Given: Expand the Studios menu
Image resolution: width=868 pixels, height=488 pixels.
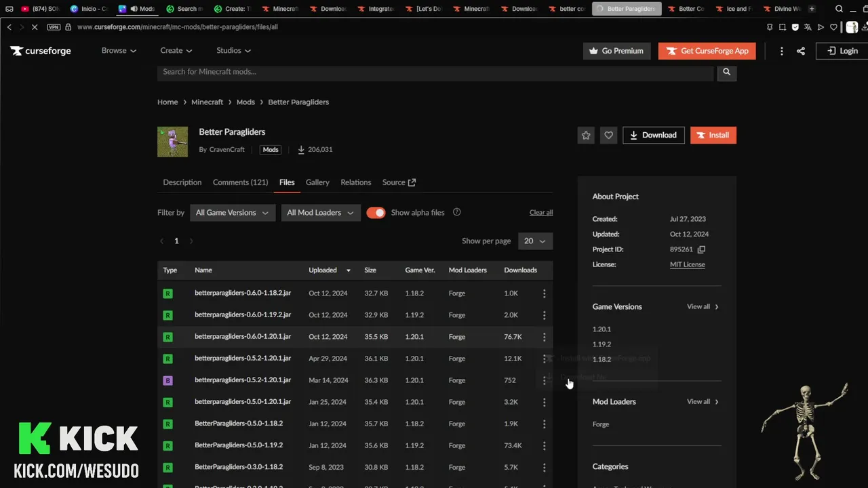Looking at the screenshot, I should click(234, 51).
